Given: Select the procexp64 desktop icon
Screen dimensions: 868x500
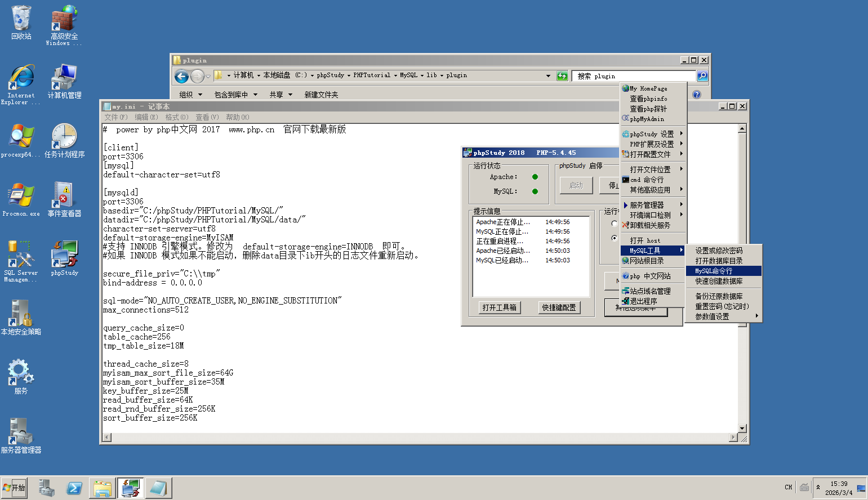Looking at the screenshot, I should (x=21, y=141).
